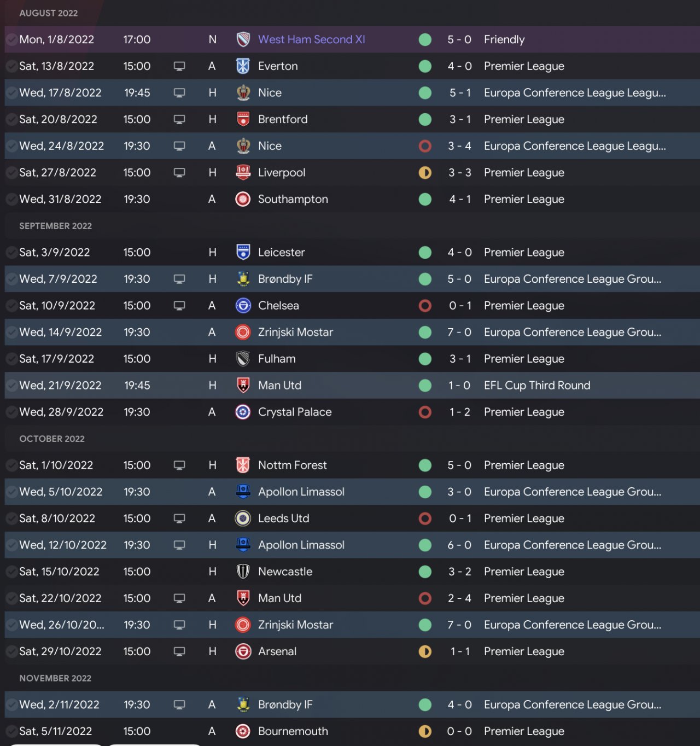700x746 pixels.
Task: Click the Brentford club badge
Action: 243,119
